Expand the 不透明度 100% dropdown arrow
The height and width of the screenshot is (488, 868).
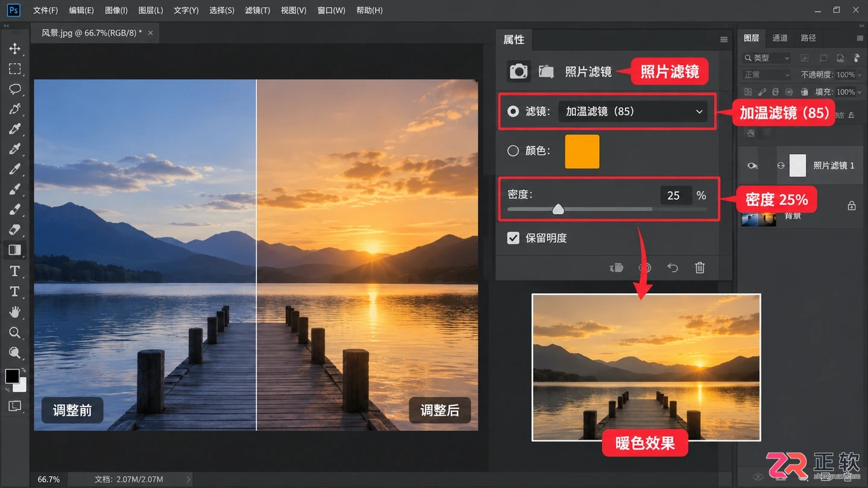pos(860,75)
